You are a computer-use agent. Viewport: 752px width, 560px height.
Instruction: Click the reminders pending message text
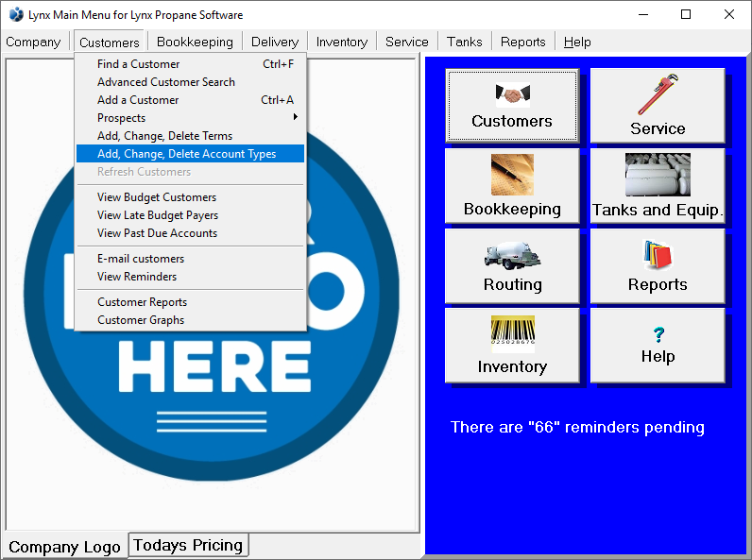577,427
